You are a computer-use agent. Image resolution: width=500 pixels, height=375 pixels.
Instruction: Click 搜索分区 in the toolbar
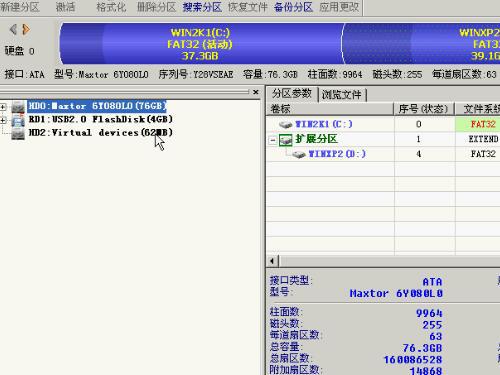tap(202, 7)
